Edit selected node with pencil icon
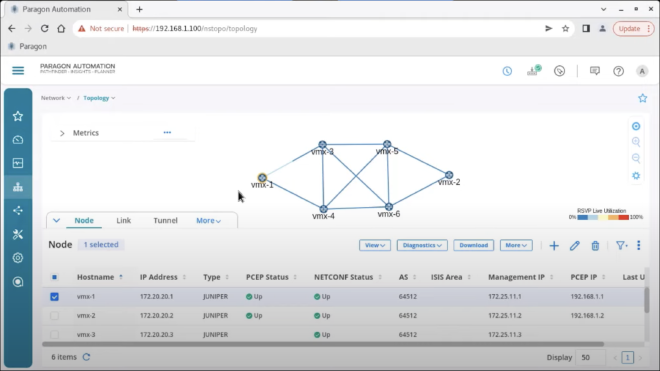This screenshot has height=371, width=660. click(x=575, y=246)
